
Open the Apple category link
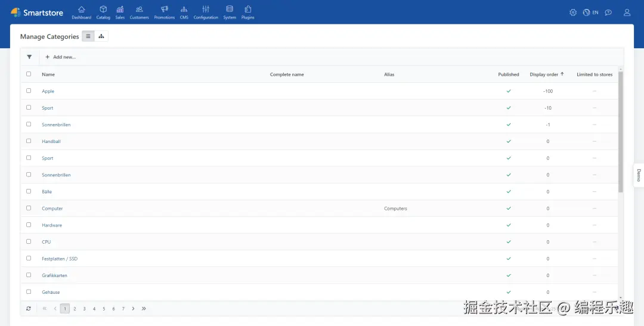[48, 91]
